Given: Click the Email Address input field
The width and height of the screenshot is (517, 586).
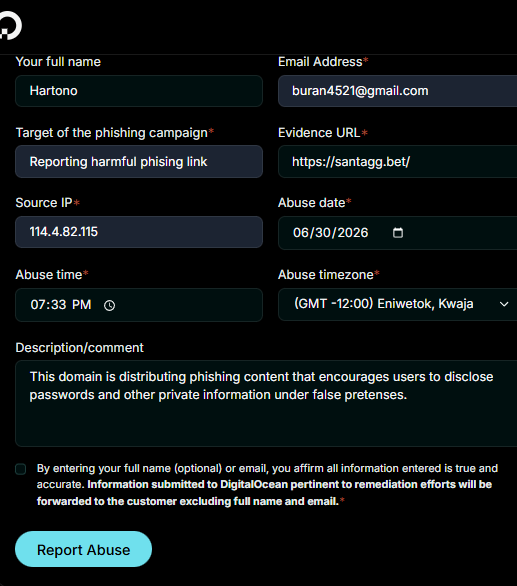Looking at the screenshot, I should (398, 91).
